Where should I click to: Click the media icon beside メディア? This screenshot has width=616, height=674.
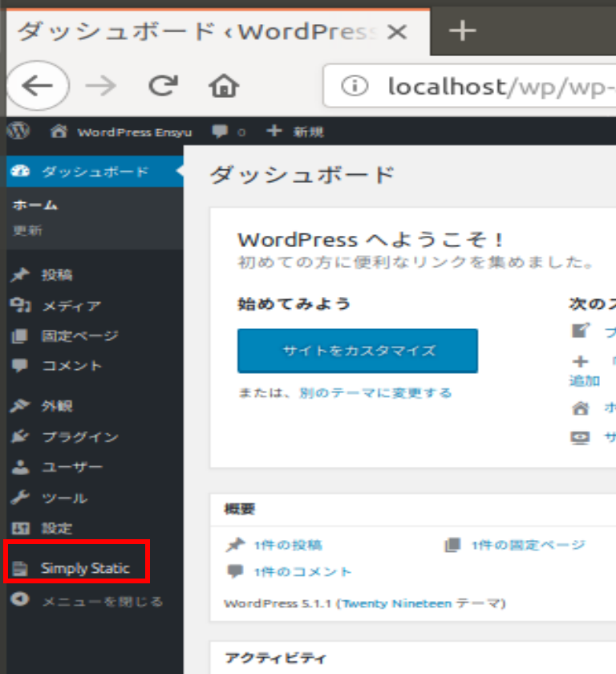[20, 306]
